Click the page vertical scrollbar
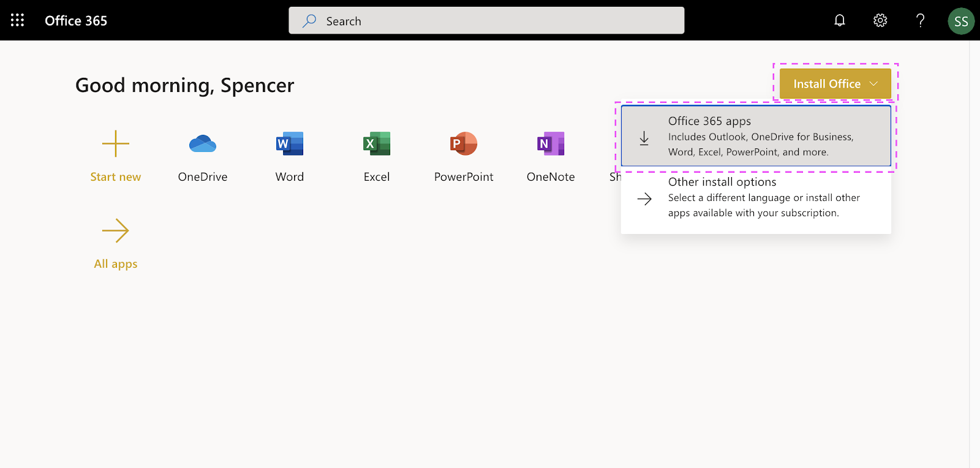 coord(974,254)
